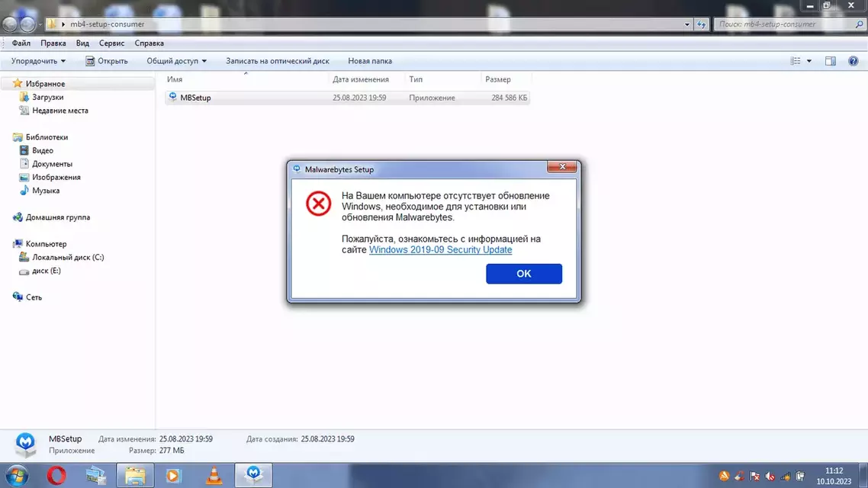Click the change view icon
The image size is (868, 488).
point(796,61)
